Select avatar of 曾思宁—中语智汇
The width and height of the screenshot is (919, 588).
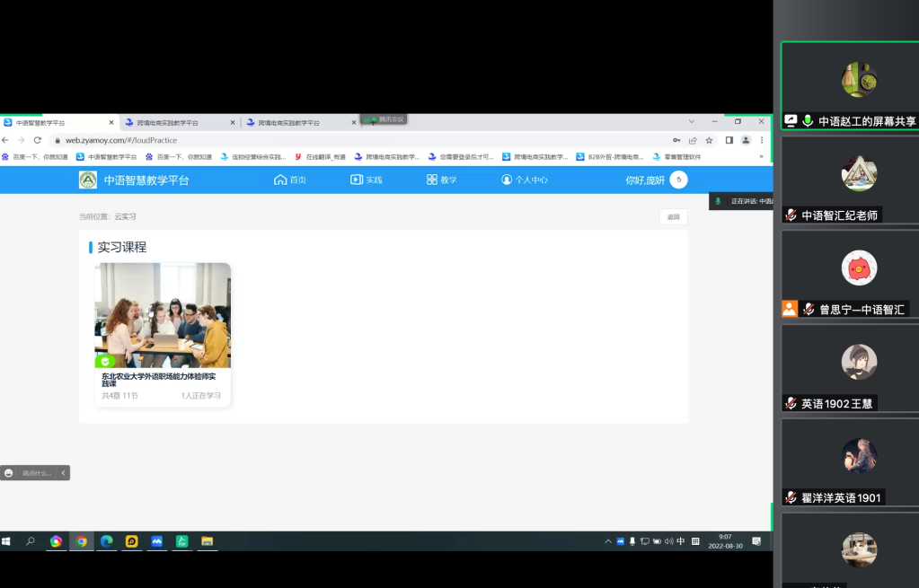point(859,268)
